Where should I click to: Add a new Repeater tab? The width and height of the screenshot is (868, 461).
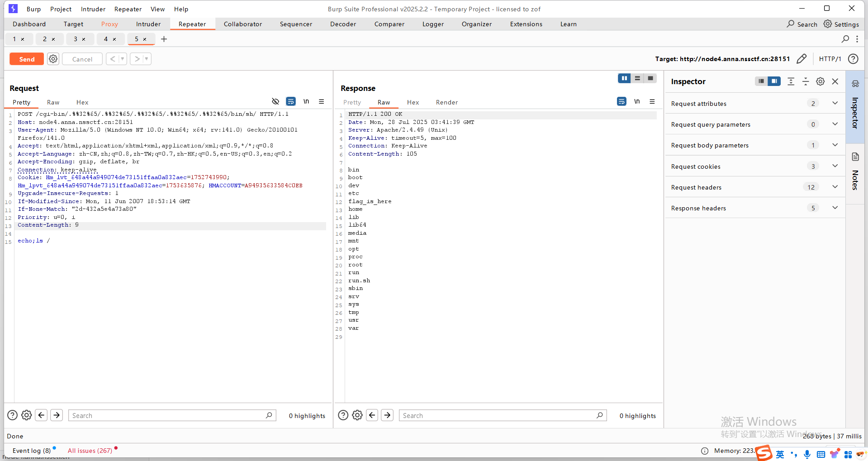point(164,39)
